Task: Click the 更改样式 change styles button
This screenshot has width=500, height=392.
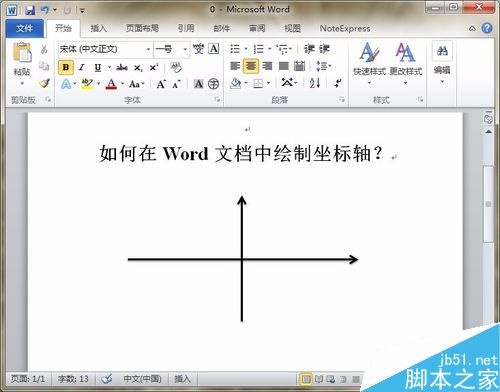Action: click(x=406, y=63)
